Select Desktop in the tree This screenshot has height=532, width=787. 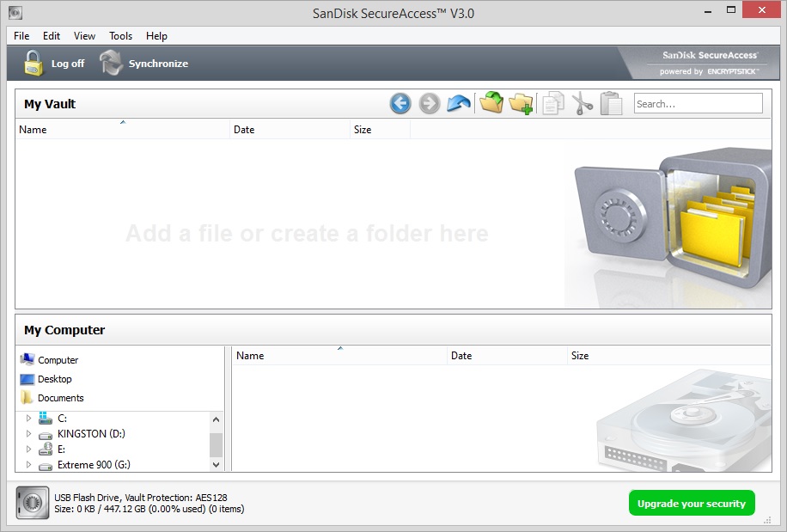(55, 379)
